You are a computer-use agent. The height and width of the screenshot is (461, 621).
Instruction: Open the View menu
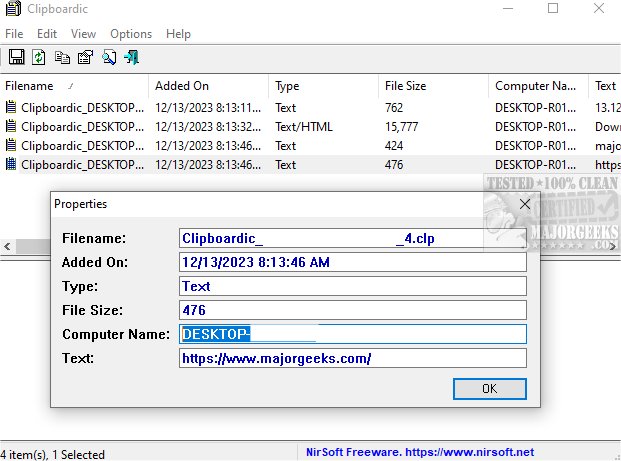[x=83, y=34]
